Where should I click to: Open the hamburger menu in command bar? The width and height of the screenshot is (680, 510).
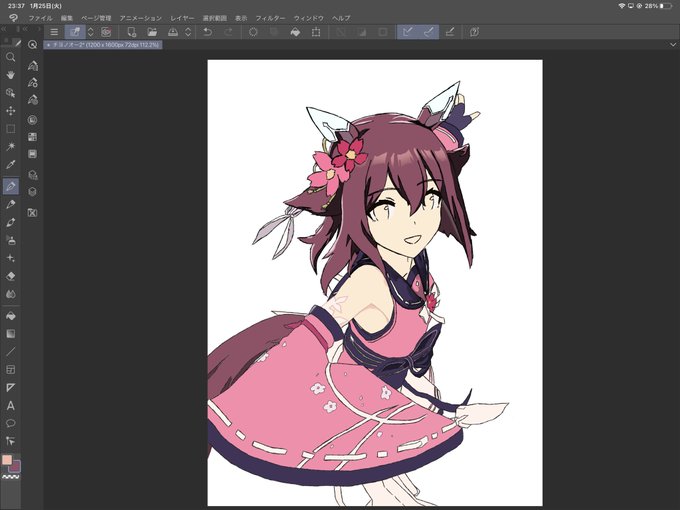(54, 32)
